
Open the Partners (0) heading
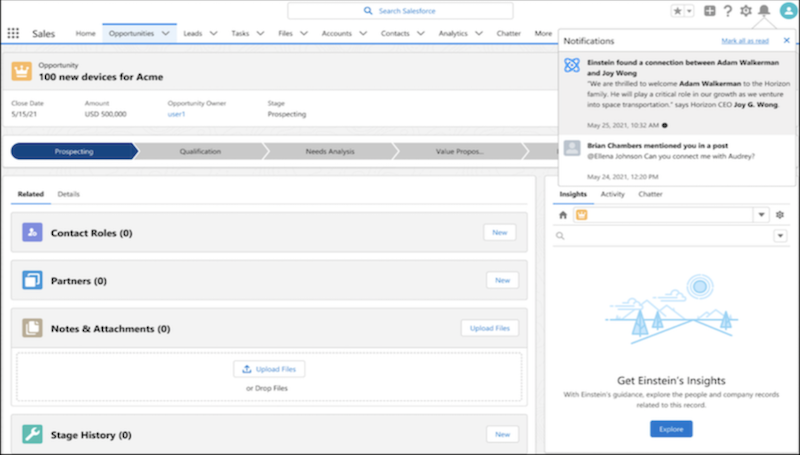tap(79, 281)
